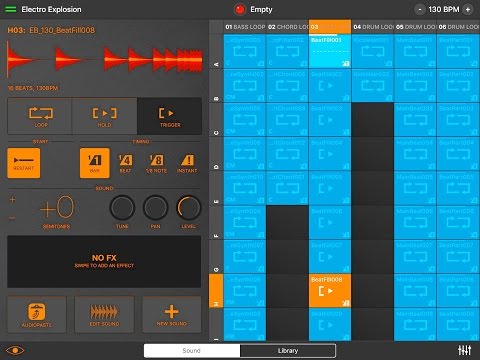480x360 pixels.
Task: Add a New Sound
Action: coord(172,314)
